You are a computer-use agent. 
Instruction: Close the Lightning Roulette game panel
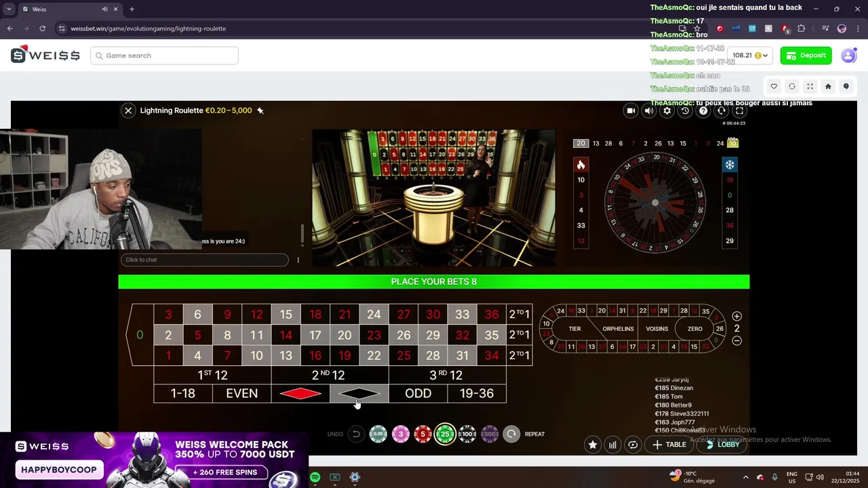128,110
